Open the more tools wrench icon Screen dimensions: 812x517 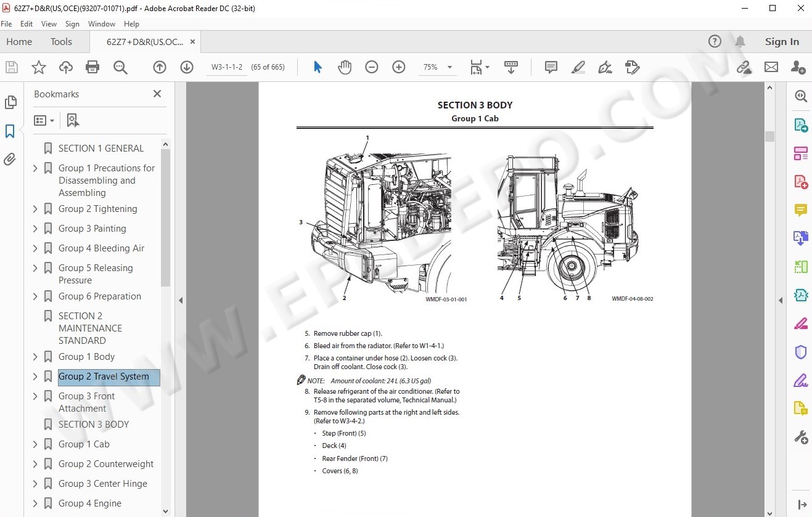coord(801,437)
